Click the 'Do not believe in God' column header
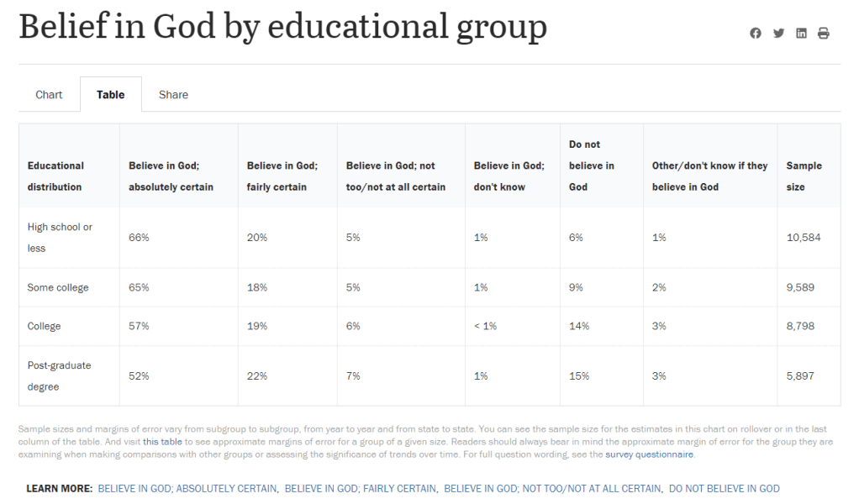 pyautogui.click(x=591, y=165)
